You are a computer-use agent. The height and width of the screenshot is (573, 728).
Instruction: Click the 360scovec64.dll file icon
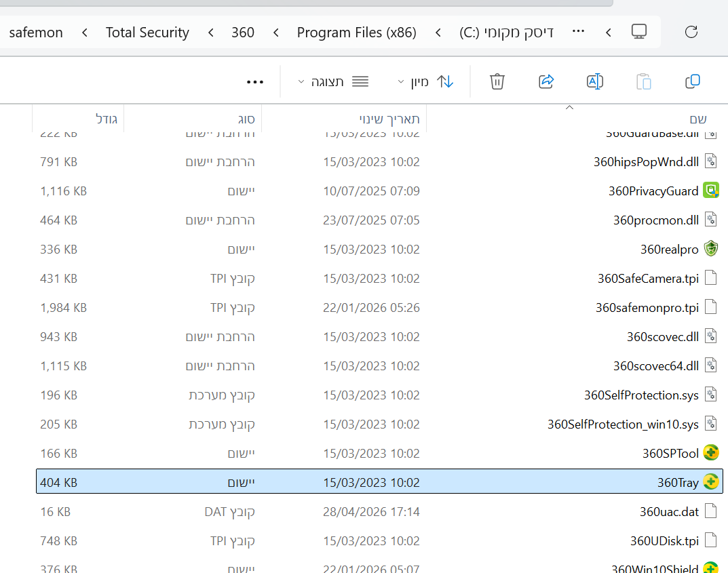point(710,365)
